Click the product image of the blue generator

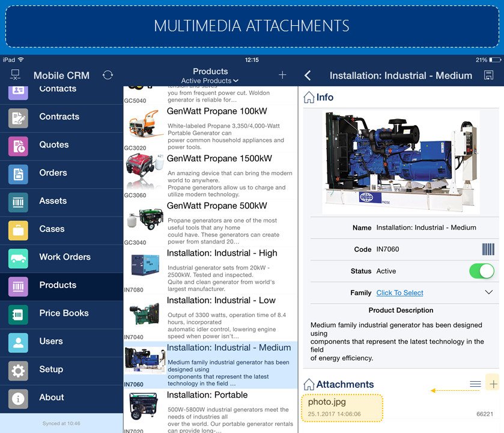pyautogui.click(x=401, y=162)
